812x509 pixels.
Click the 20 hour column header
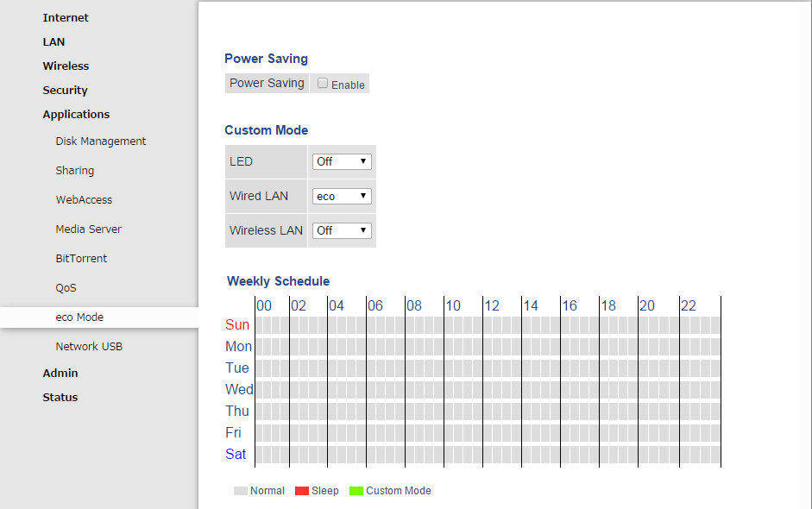click(x=647, y=306)
